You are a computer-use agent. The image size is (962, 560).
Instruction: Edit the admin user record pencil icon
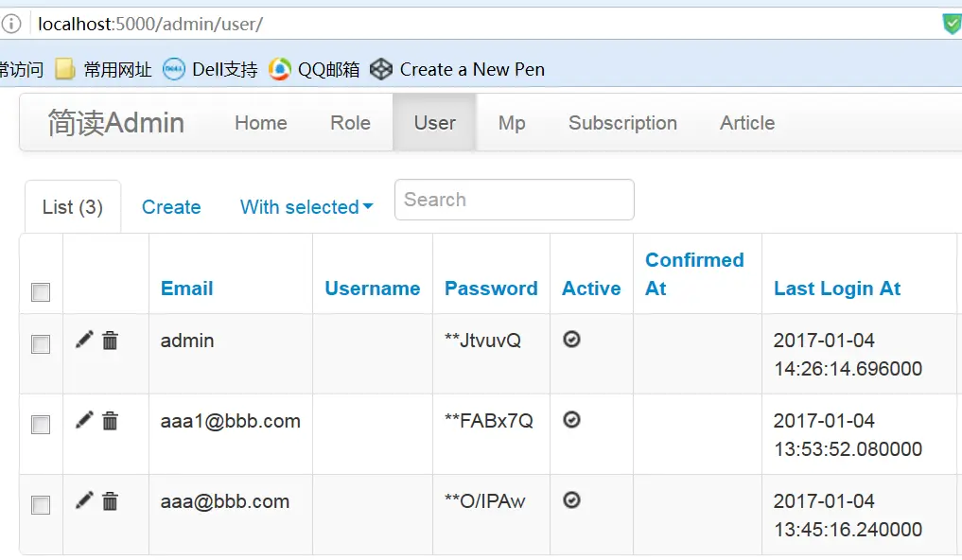pos(84,340)
